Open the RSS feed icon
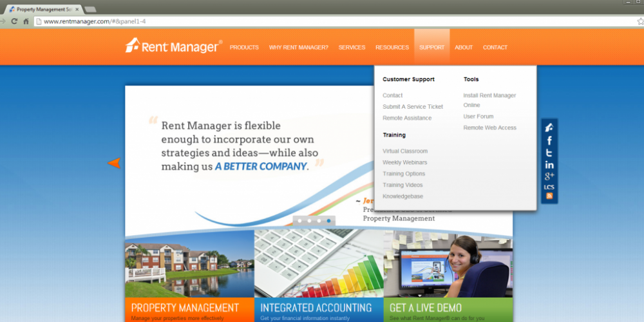Image resolution: width=644 pixels, height=322 pixels. (x=549, y=196)
